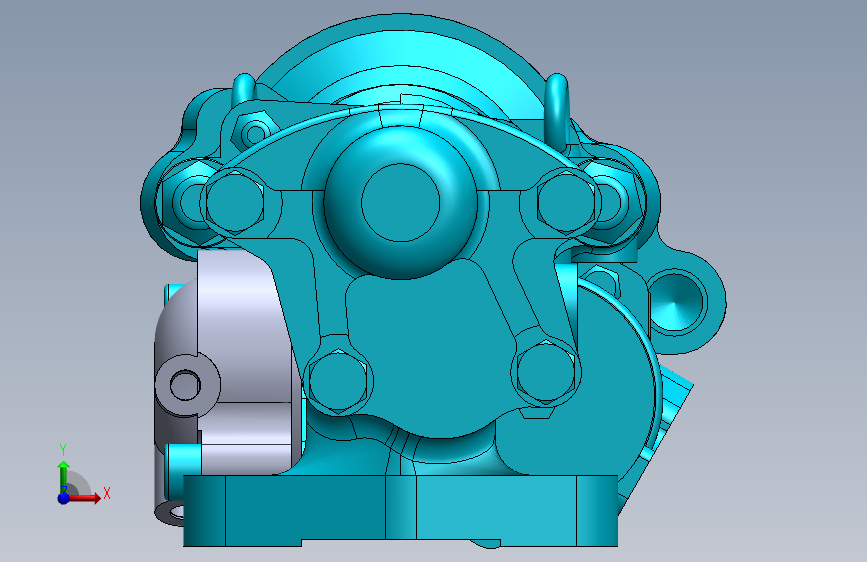Select the left lifting loop at model top
The height and width of the screenshot is (562, 867).
pyautogui.click(x=243, y=89)
